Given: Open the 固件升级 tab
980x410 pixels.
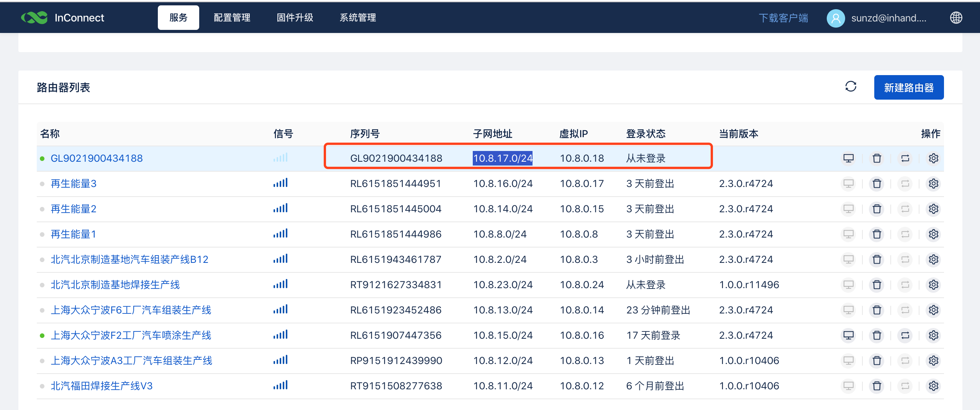Looking at the screenshot, I should (x=295, y=18).
